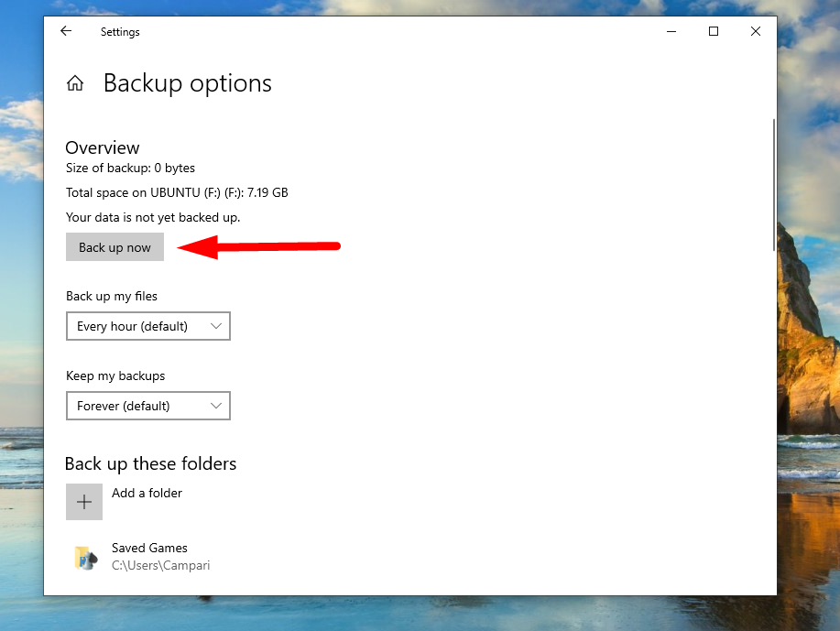Click chevron on Forever (default) box
Image resolution: width=840 pixels, height=631 pixels.
216,406
